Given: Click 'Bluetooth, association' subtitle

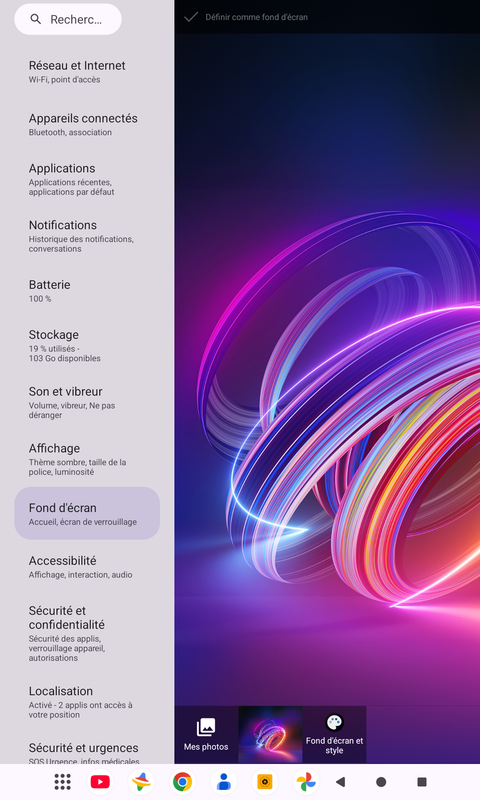Looking at the screenshot, I should click(70, 132).
